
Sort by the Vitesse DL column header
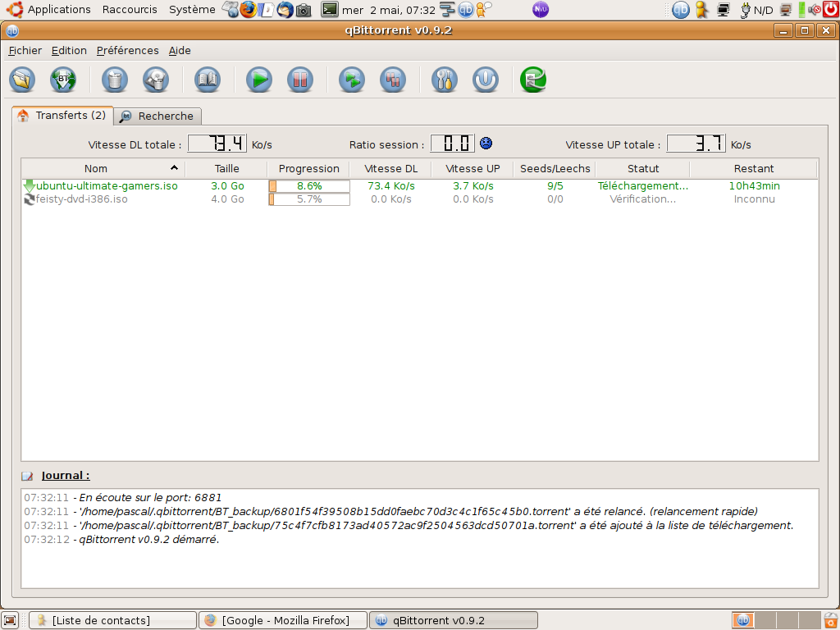(x=390, y=169)
